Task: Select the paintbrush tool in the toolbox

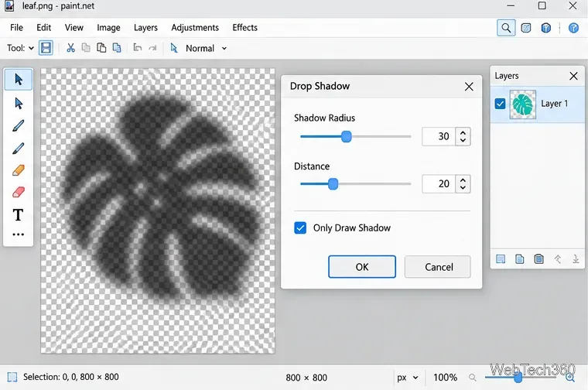Action: click(19, 125)
